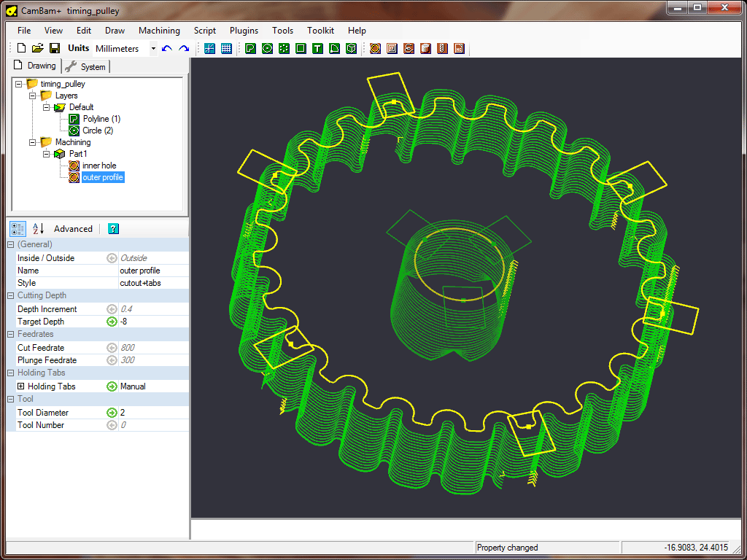The image size is (747, 560).
Task: Open the Millimeters units dropdown
Action: coord(155,48)
